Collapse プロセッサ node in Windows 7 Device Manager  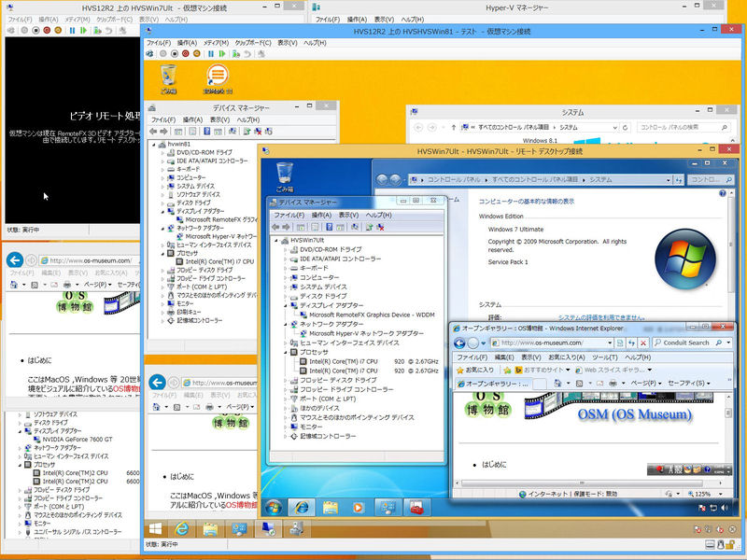tap(287, 352)
